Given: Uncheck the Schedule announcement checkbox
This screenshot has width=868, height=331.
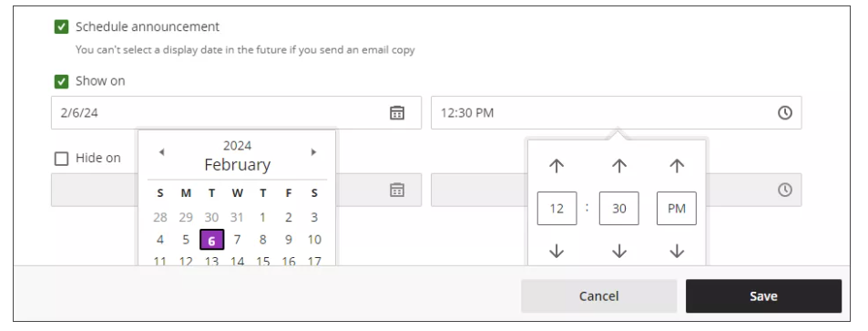Looking at the screenshot, I should pos(61,26).
